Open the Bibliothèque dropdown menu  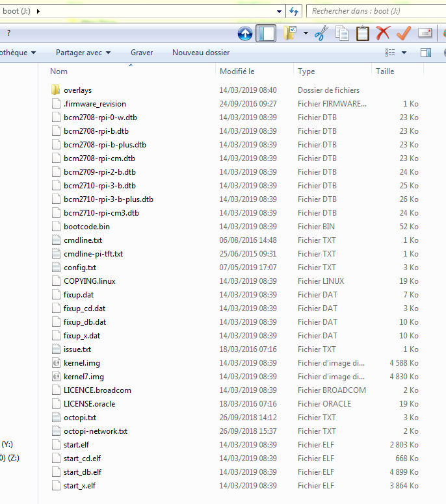pos(18,53)
